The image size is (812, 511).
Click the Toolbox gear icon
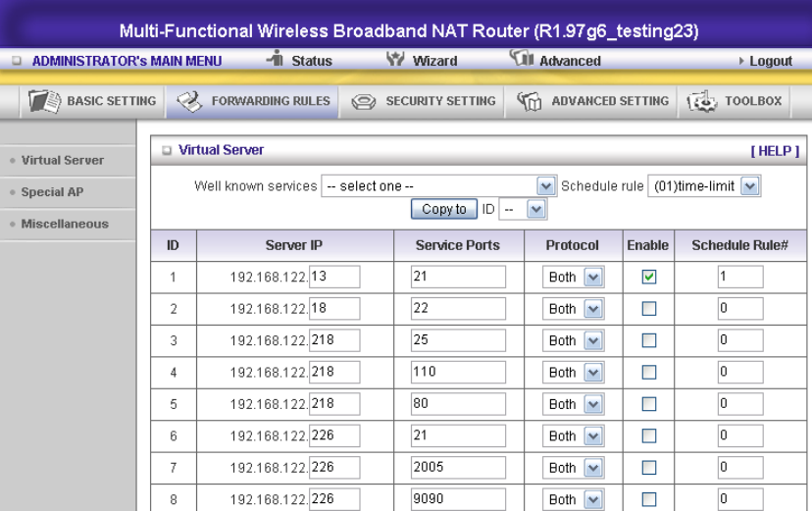pos(702,101)
